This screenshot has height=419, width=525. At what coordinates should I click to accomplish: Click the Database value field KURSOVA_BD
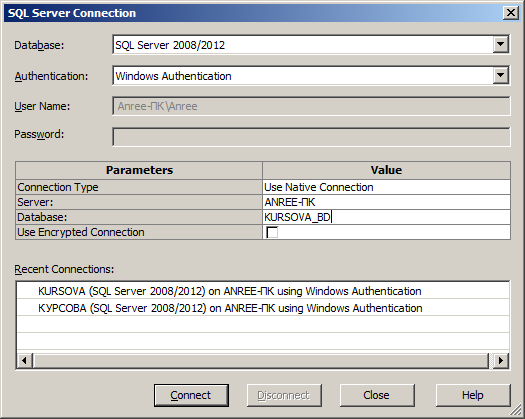tap(386, 217)
